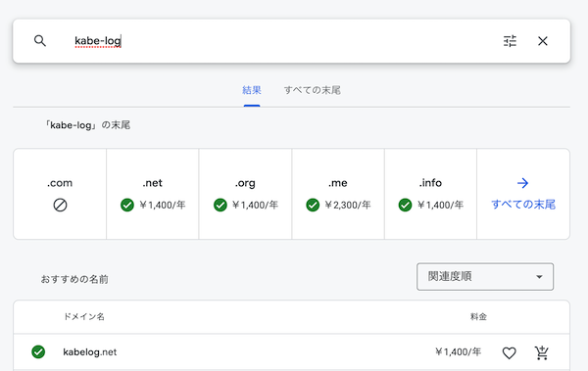Add kabelog.net to cart
Image resolution: width=588 pixels, height=371 pixels.
542,352
